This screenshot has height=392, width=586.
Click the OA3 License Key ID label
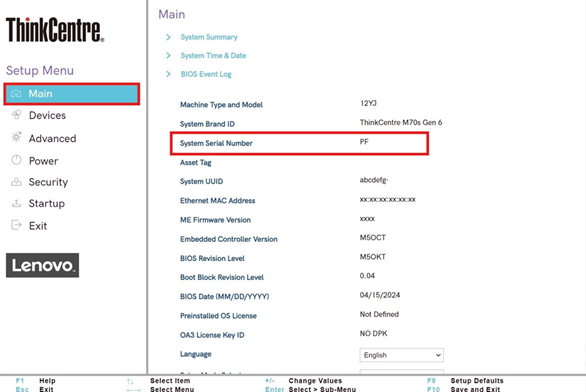click(x=212, y=335)
